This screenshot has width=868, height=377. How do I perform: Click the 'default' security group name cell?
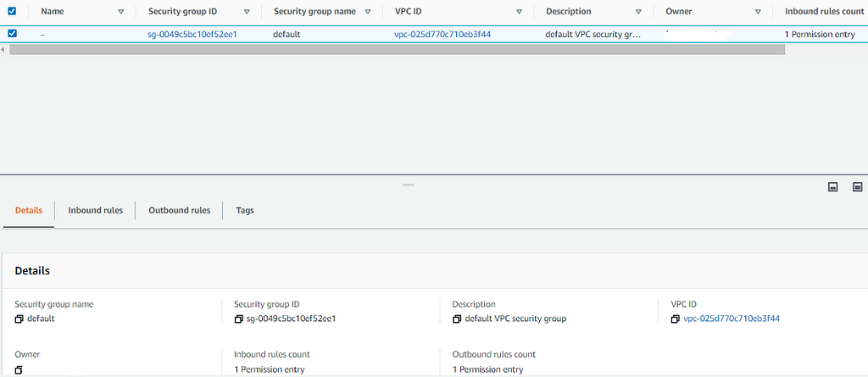(x=287, y=35)
